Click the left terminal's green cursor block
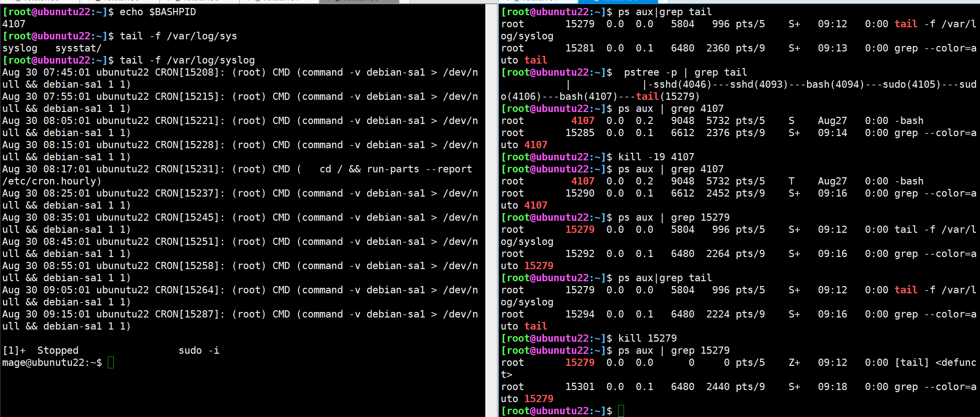 111,362
